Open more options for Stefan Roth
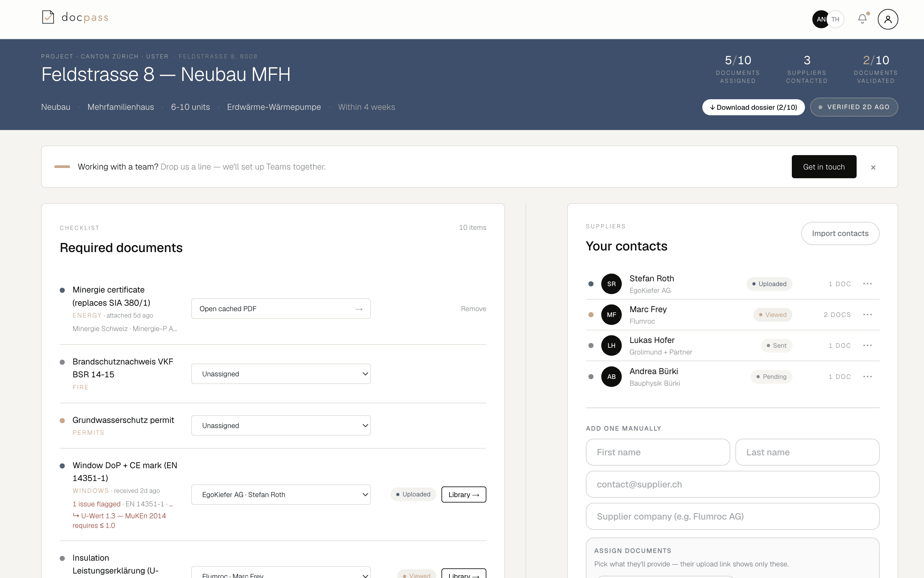 [x=868, y=284]
